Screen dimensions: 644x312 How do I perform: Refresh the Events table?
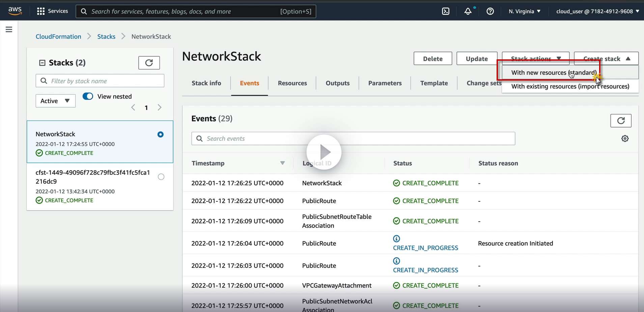pos(621,121)
